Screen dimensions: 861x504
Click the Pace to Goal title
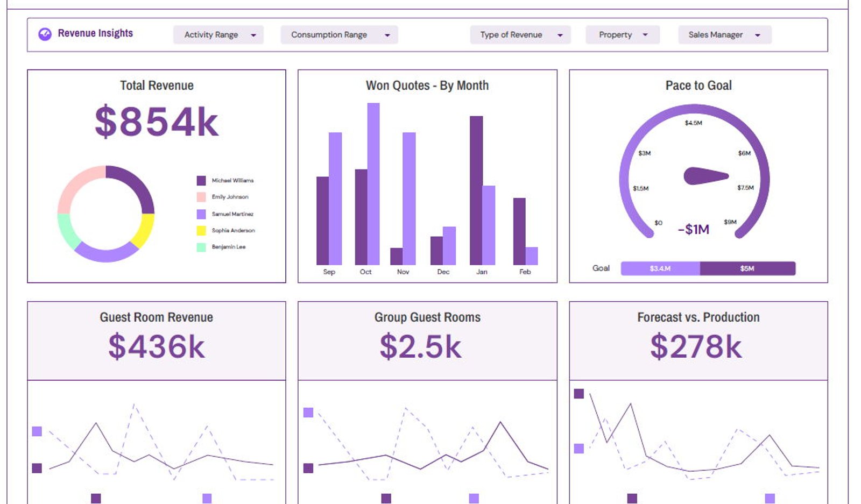pyautogui.click(x=698, y=86)
